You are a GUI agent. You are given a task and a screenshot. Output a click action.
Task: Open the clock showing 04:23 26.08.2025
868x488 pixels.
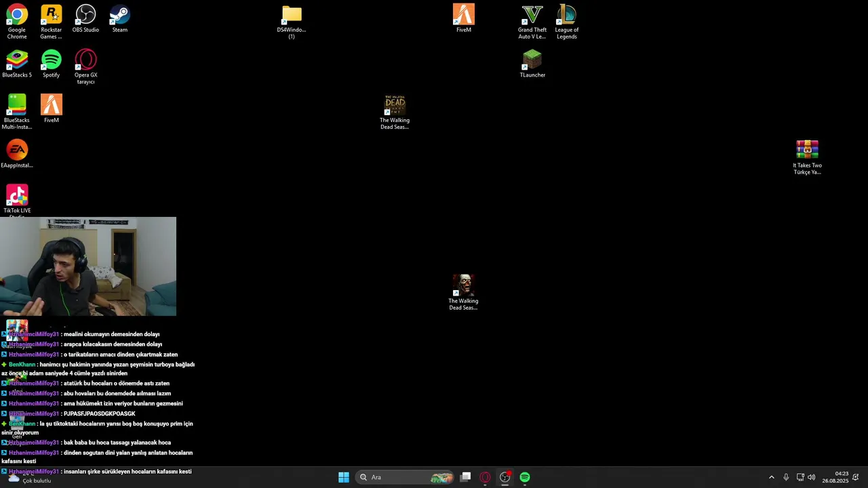(x=835, y=477)
